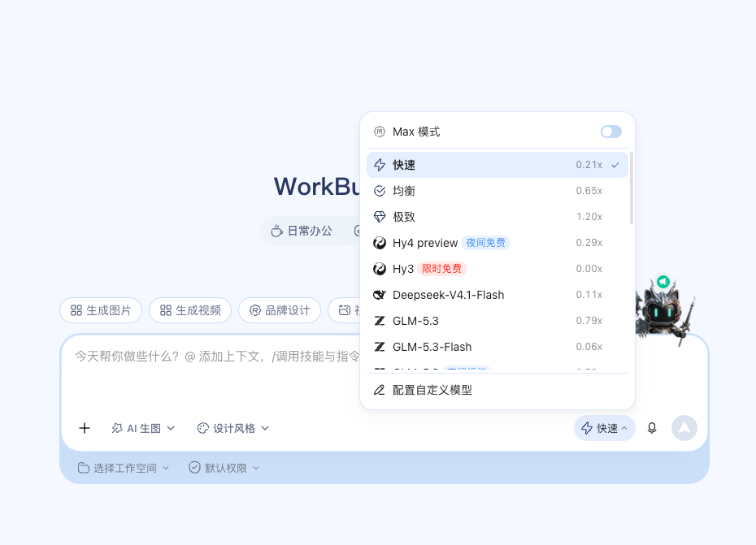This screenshot has height=545, width=756.
Task: Select the 快速 model option
Action: pyautogui.click(x=497, y=165)
